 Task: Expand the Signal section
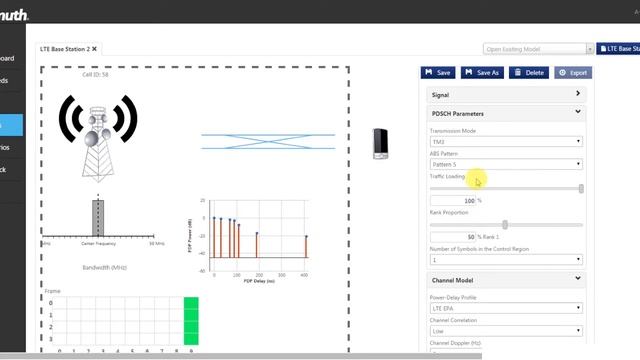click(x=506, y=95)
